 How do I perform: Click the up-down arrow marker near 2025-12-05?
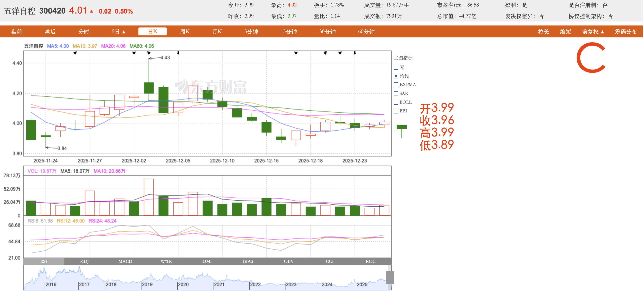point(178,53)
